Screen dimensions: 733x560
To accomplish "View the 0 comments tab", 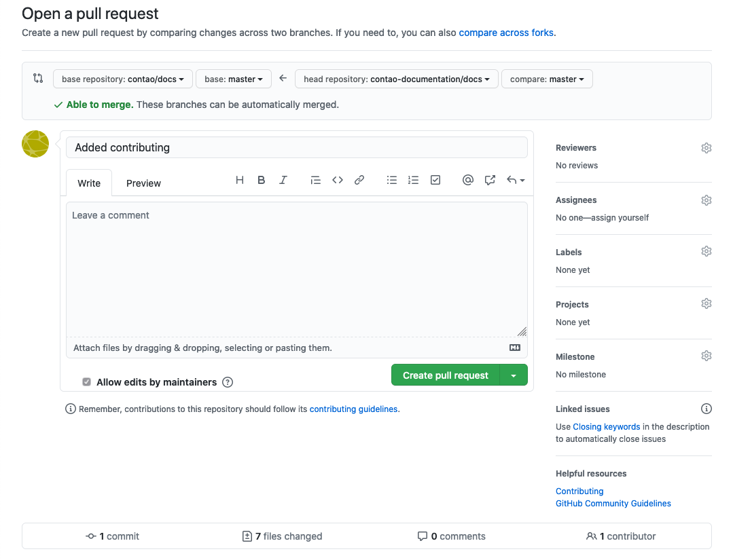I will click(452, 536).
